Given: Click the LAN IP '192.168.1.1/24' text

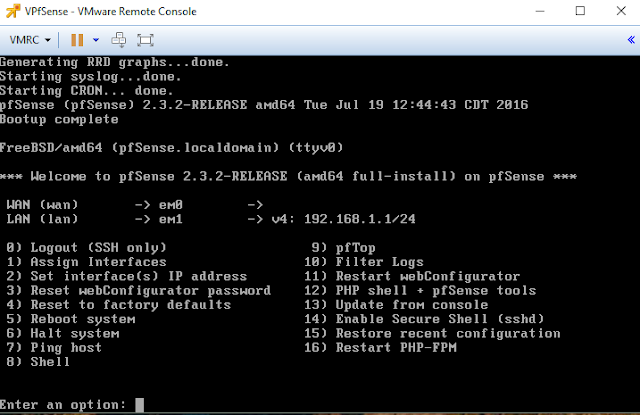Looking at the screenshot, I should click(360, 219).
